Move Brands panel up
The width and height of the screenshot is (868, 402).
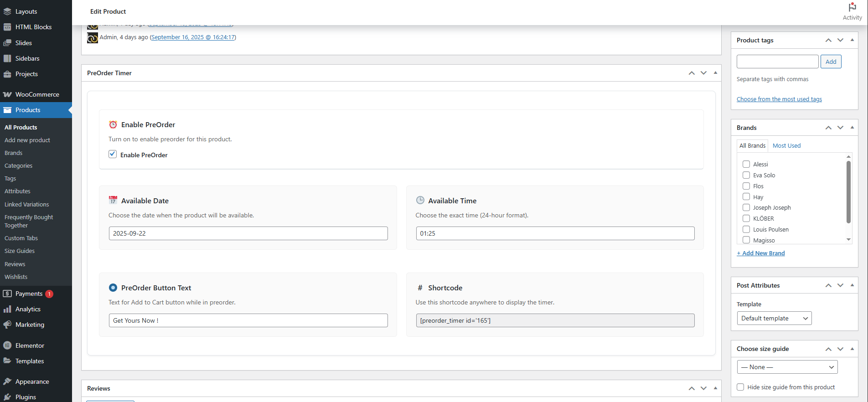828,128
